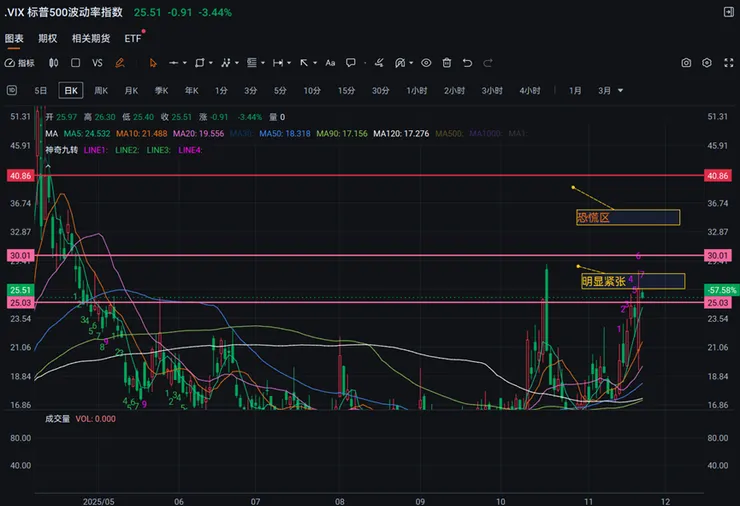Select the range measure tool

click(x=278, y=63)
